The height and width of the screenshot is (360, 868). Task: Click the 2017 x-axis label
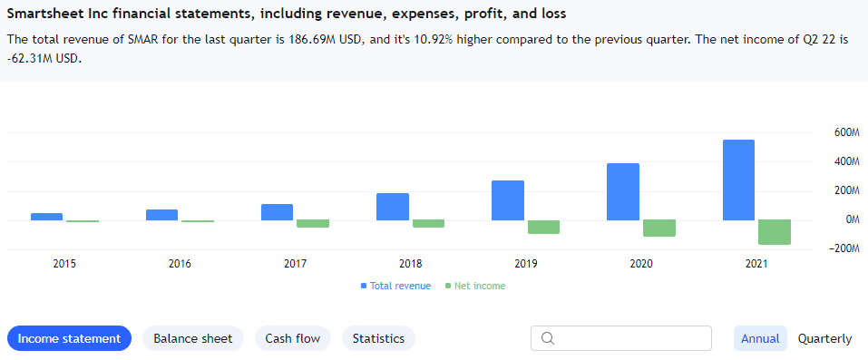click(x=295, y=264)
